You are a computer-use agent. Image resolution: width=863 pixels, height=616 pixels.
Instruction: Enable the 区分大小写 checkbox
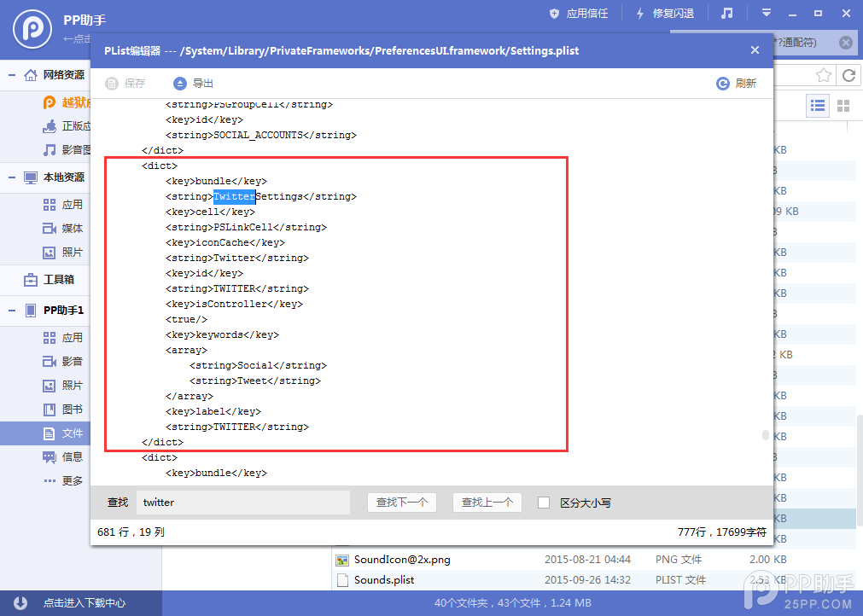click(x=544, y=503)
